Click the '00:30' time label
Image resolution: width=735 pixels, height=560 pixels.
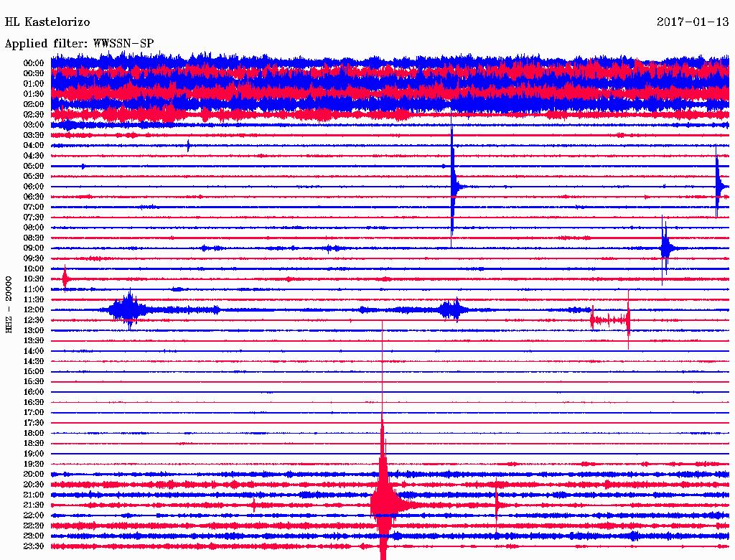pyautogui.click(x=34, y=73)
